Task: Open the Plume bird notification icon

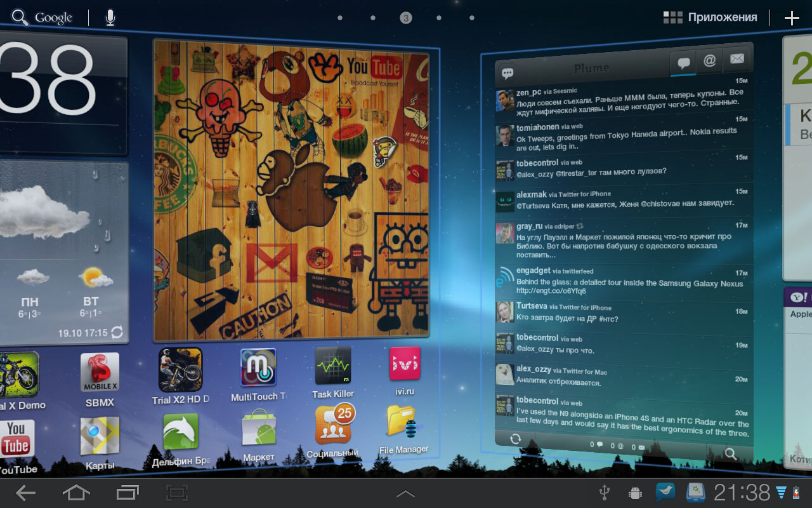Action: (665, 492)
